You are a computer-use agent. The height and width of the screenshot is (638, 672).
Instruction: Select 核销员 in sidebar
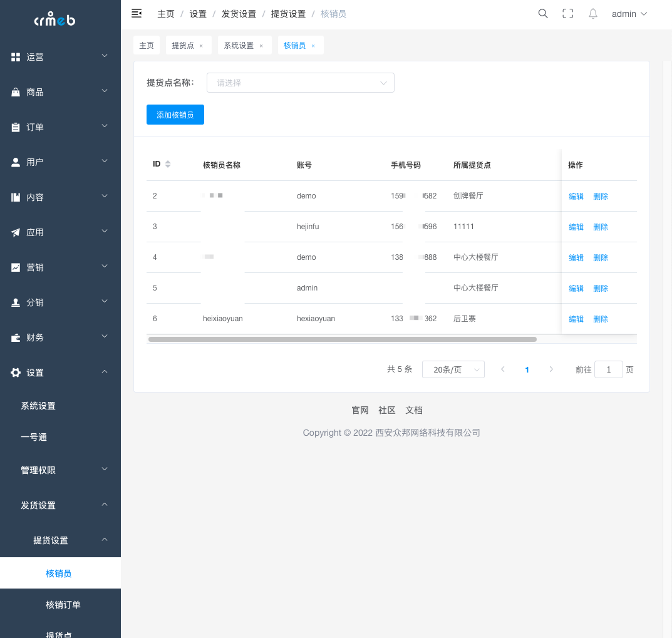59,574
